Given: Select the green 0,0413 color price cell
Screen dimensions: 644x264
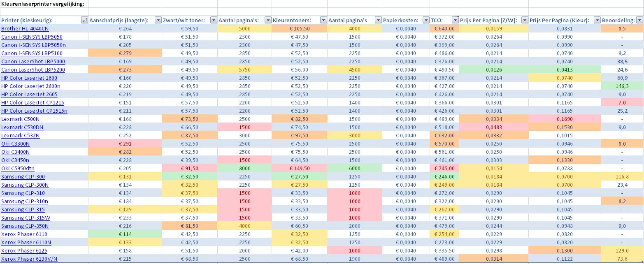Looking at the screenshot, I should pyautogui.click(x=565, y=70).
